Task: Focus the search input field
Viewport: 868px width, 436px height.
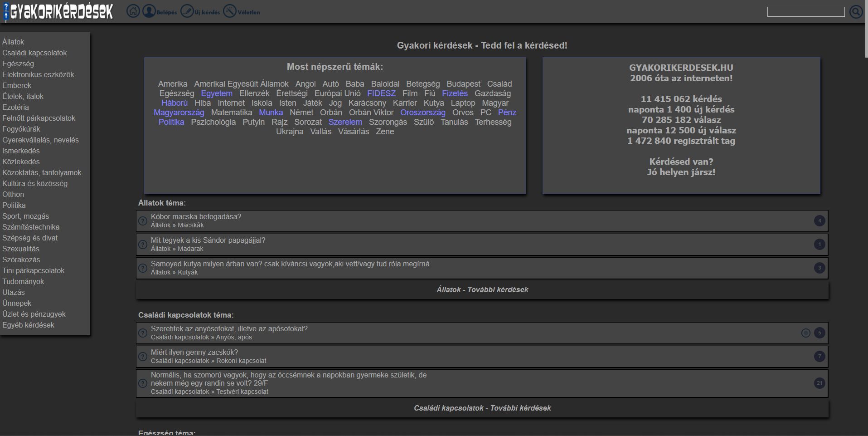Action: [x=806, y=12]
